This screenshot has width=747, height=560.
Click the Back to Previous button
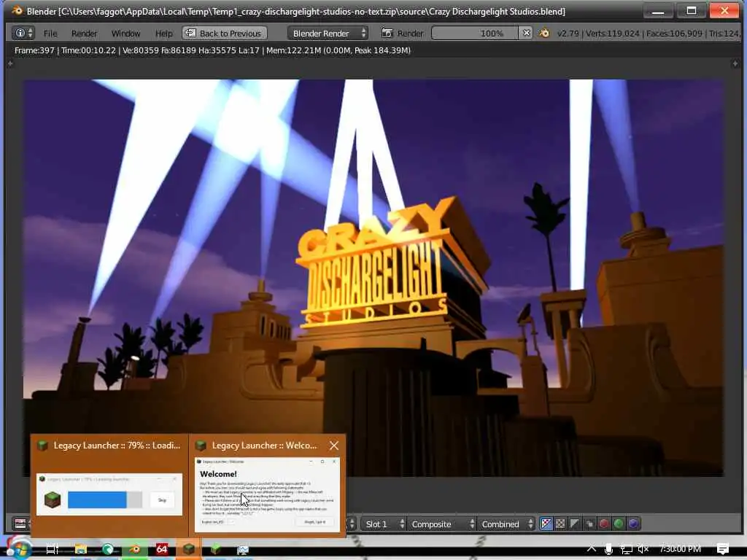point(225,34)
